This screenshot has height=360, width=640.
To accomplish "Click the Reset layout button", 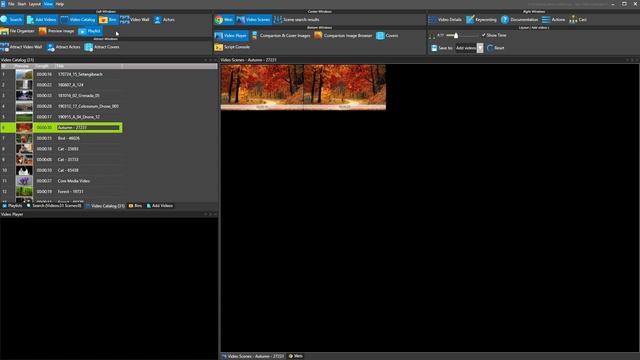I will (x=496, y=48).
